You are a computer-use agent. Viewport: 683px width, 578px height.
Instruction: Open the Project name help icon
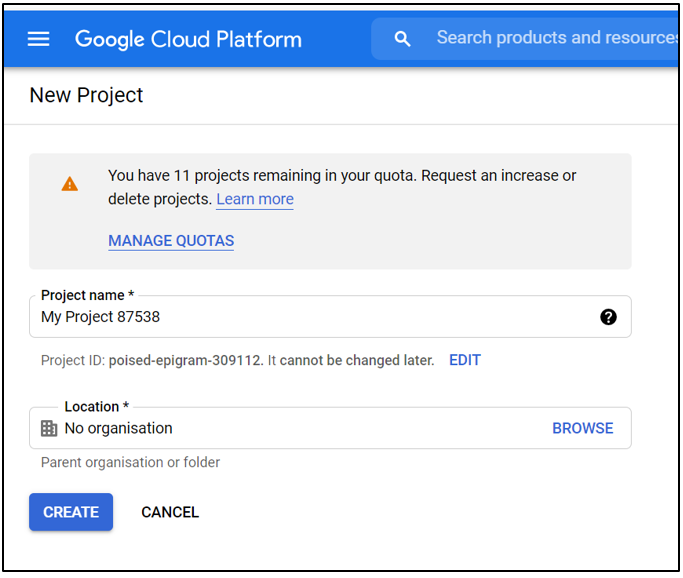point(608,317)
